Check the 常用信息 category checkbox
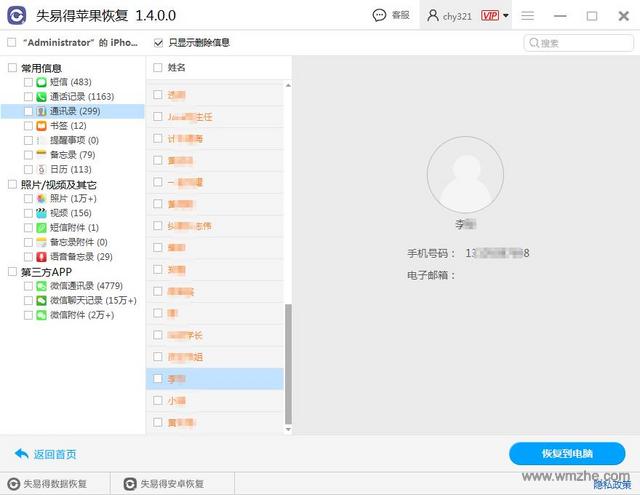The width and height of the screenshot is (640, 495). tap(12, 68)
